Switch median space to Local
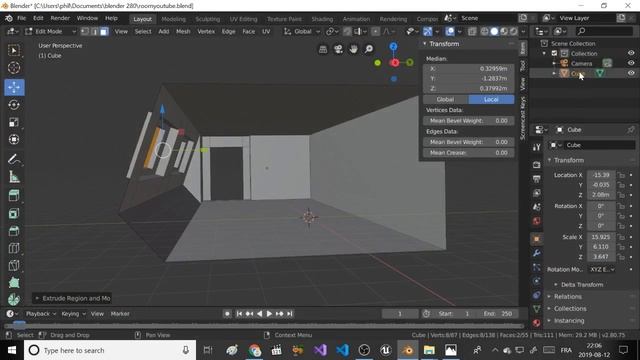The width and height of the screenshot is (640, 360). coord(491,99)
